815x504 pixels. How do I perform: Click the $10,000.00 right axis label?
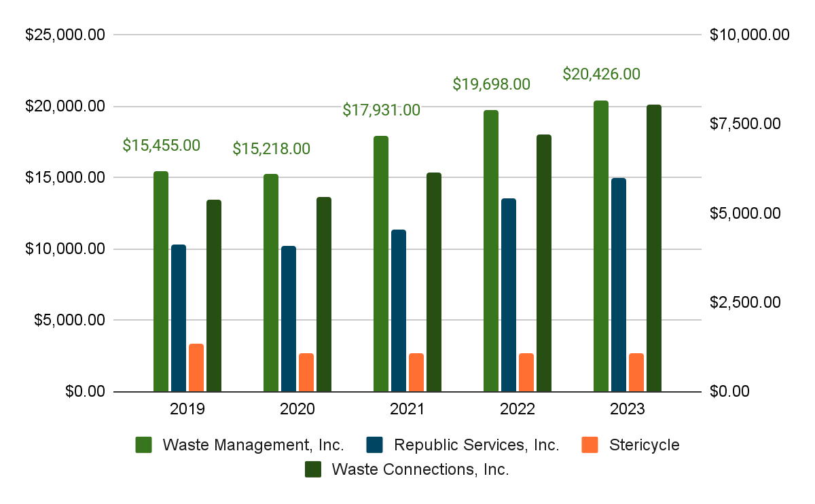749,35
